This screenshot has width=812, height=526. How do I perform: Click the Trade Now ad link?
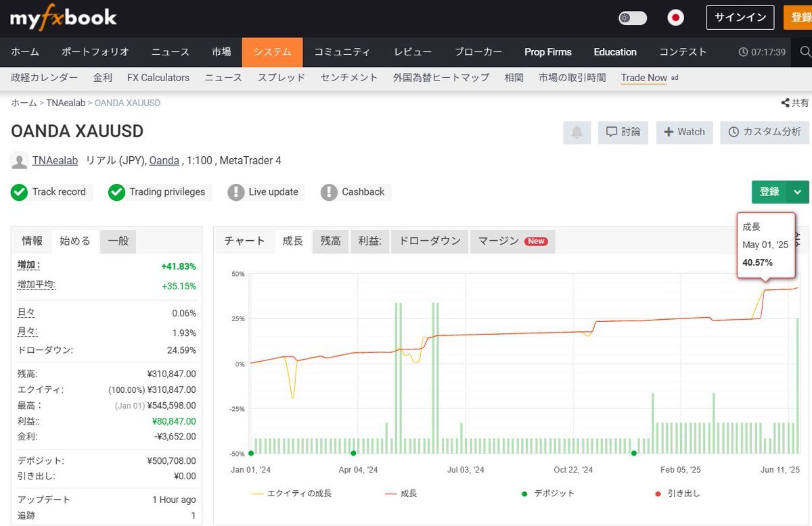pyautogui.click(x=644, y=78)
